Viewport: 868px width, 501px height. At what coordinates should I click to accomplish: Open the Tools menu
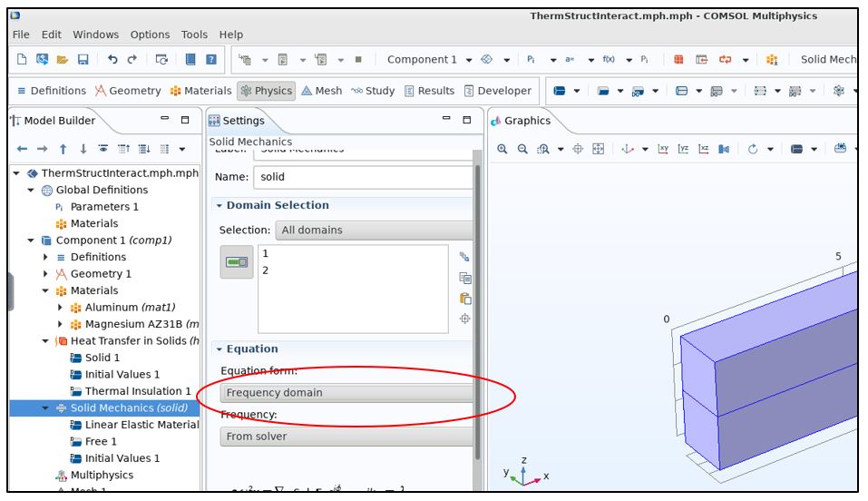(194, 34)
